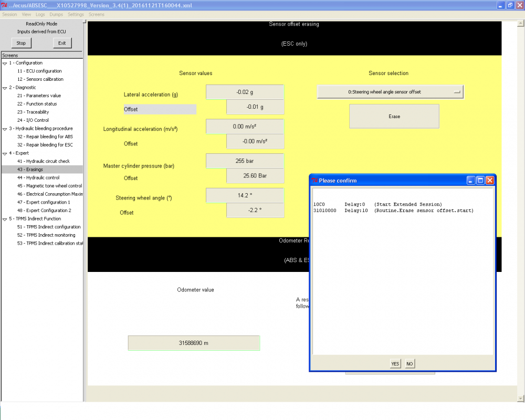Select 41 - Hydraulic circuit check

[x=44, y=161]
